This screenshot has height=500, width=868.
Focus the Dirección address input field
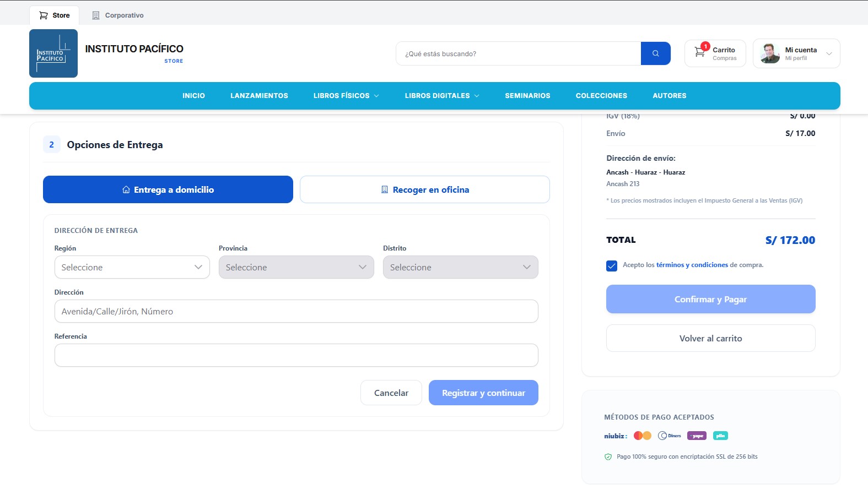click(x=296, y=311)
